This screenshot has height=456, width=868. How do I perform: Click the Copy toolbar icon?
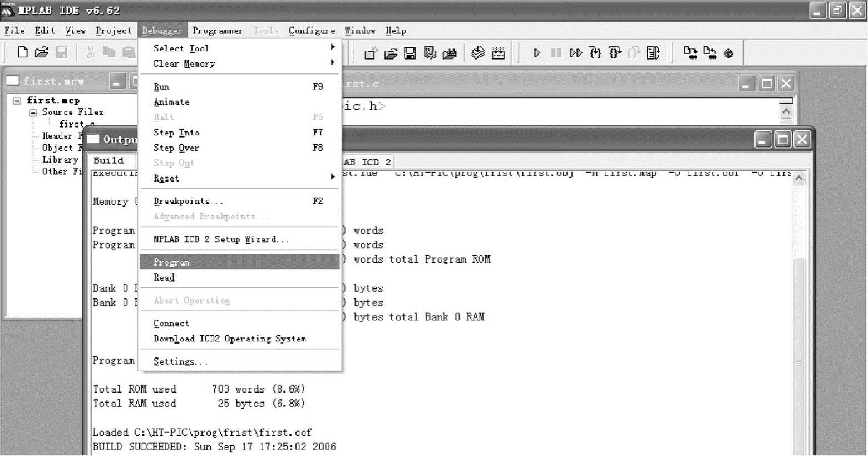point(110,52)
